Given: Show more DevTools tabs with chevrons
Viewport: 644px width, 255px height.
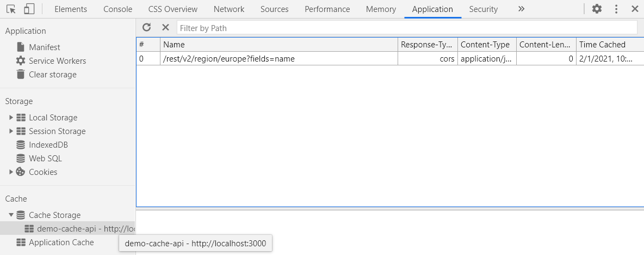Looking at the screenshot, I should pyautogui.click(x=521, y=9).
